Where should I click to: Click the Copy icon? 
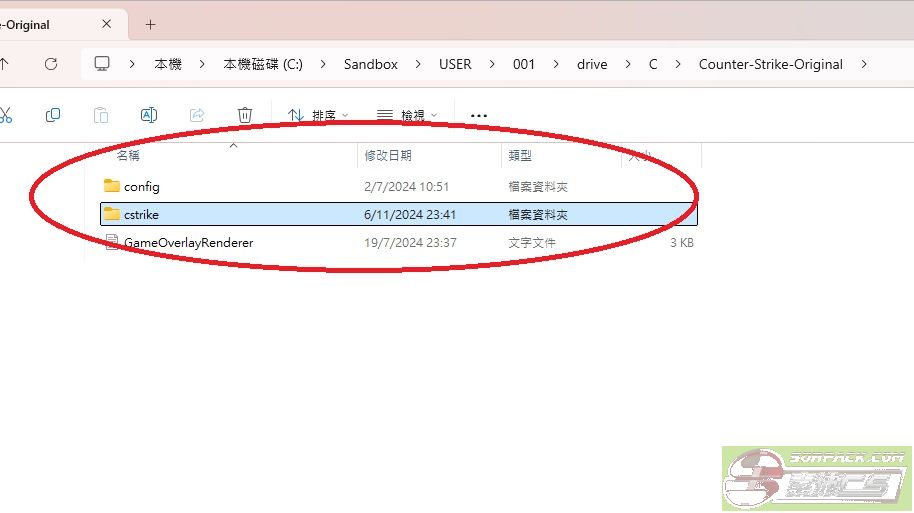[x=53, y=115]
